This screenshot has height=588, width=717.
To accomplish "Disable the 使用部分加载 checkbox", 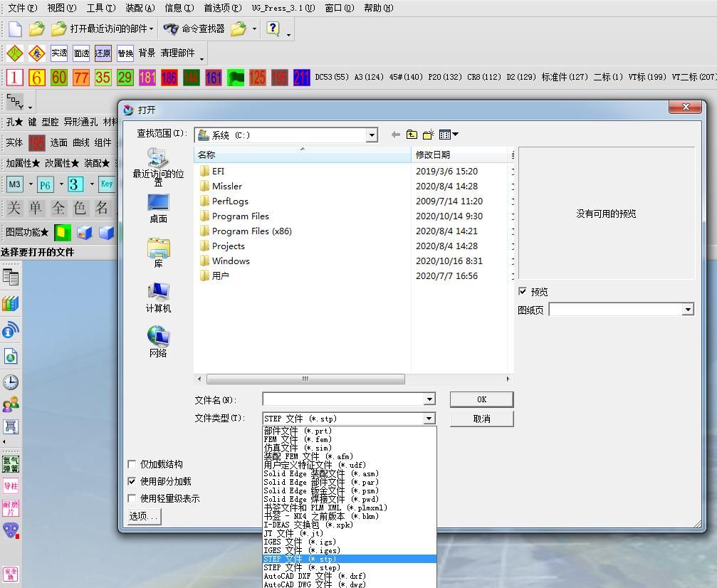I will click(132, 481).
